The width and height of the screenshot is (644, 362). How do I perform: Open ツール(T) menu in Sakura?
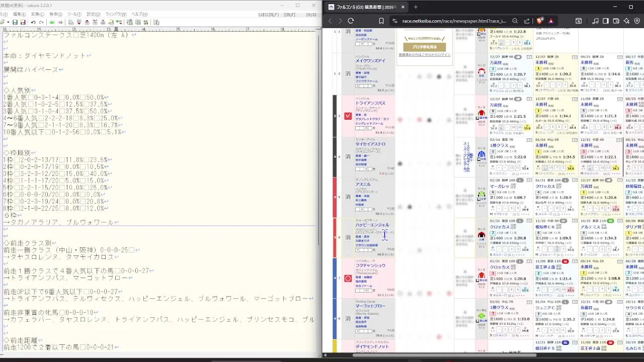(74, 14)
